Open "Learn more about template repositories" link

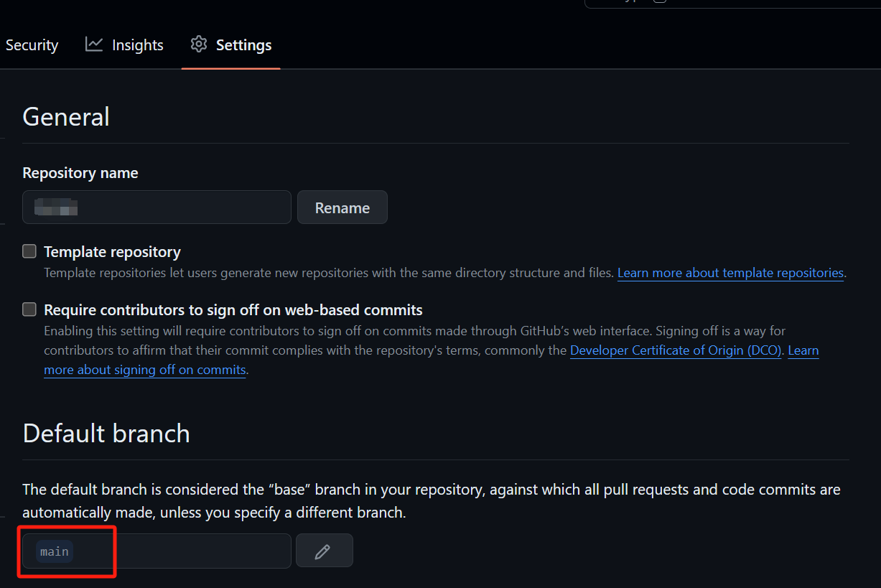point(730,273)
